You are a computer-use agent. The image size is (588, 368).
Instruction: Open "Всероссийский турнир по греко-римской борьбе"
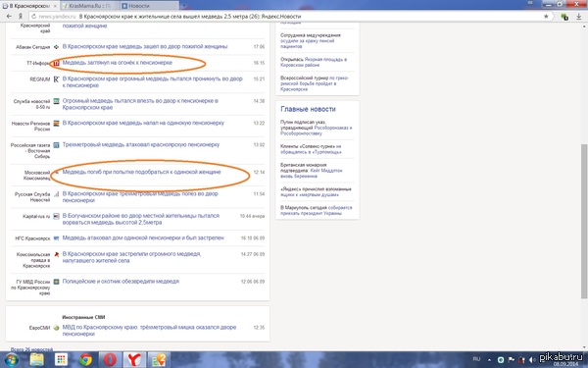[x=315, y=83]
